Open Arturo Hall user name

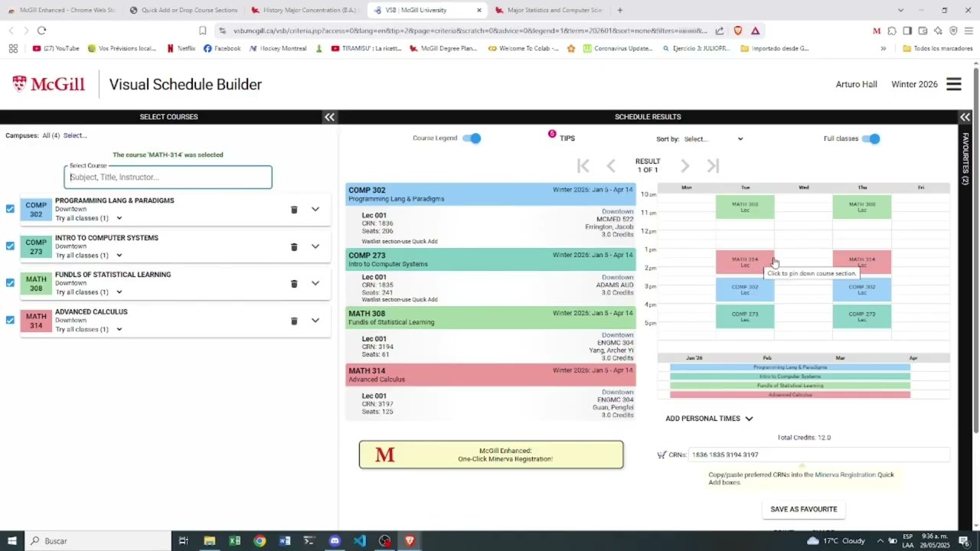(856, 84)
